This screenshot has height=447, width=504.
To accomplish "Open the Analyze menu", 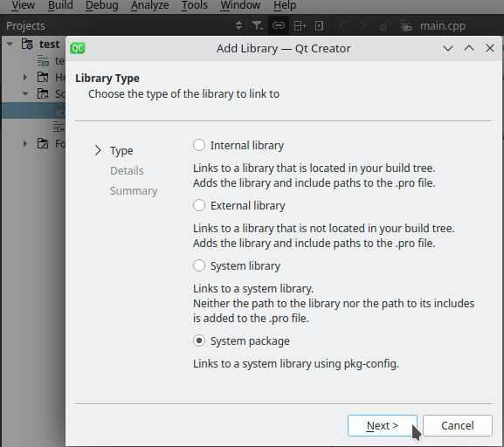I will (x=149, y=5).
